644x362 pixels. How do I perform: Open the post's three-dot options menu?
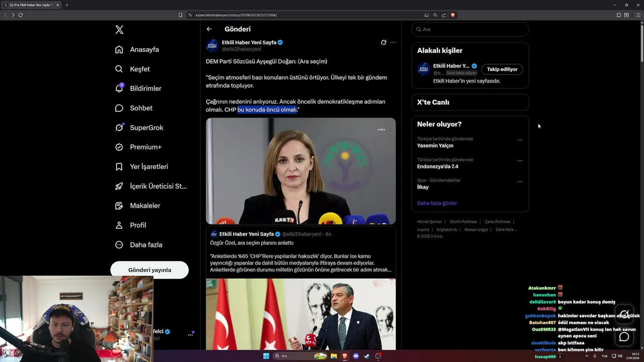pos(393,42)
